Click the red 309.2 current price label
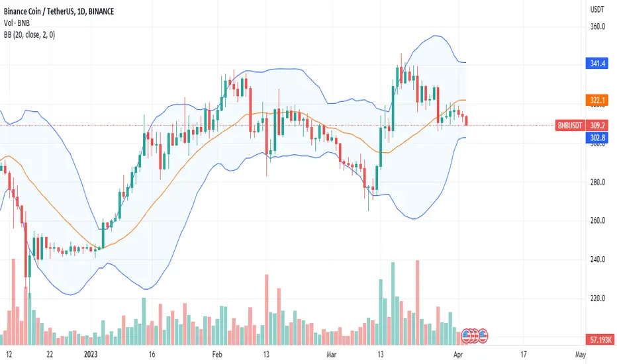Screen dimensions: 617x364 tap(597, 126)
